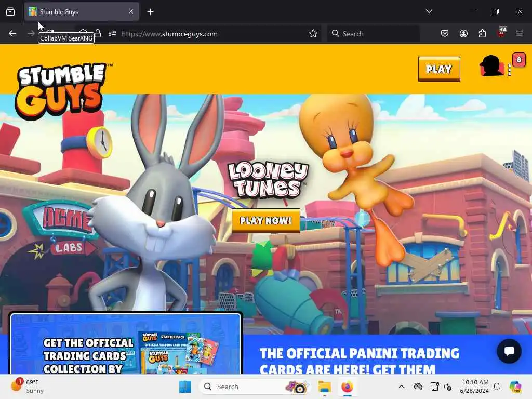
Task: Open File Explorer from taskbar
Action: (x=324, y=387)
